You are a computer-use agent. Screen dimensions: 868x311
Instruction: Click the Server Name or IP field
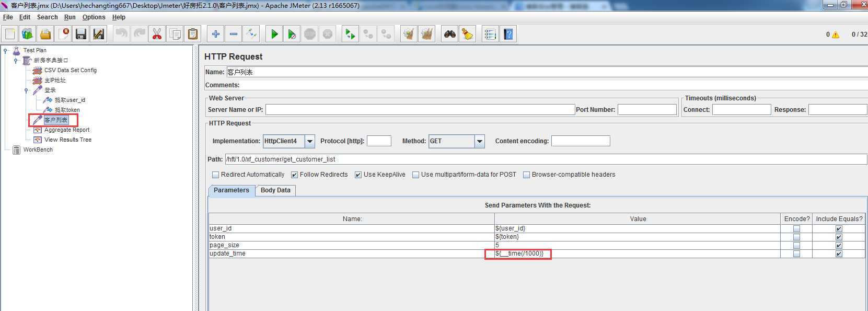tap(420, 110)
